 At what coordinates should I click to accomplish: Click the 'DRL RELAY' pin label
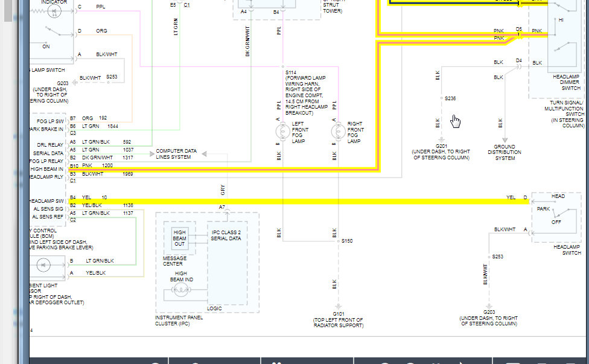click(x=50, y=145)
